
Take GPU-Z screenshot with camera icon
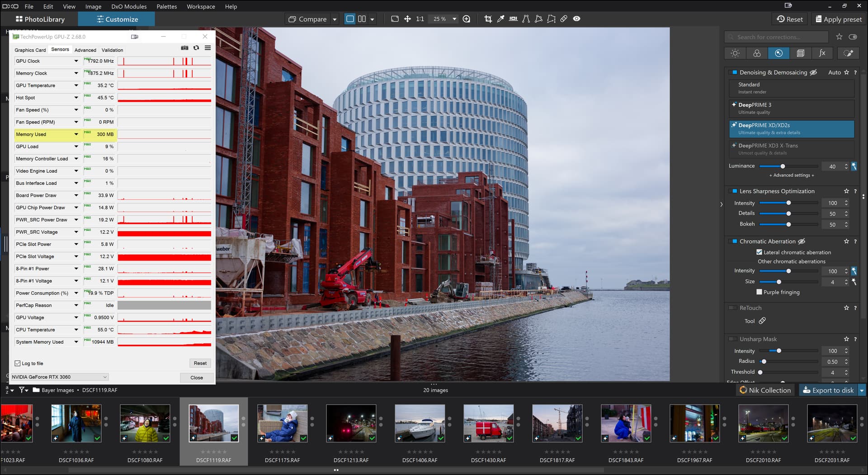(x=184, y=48)
